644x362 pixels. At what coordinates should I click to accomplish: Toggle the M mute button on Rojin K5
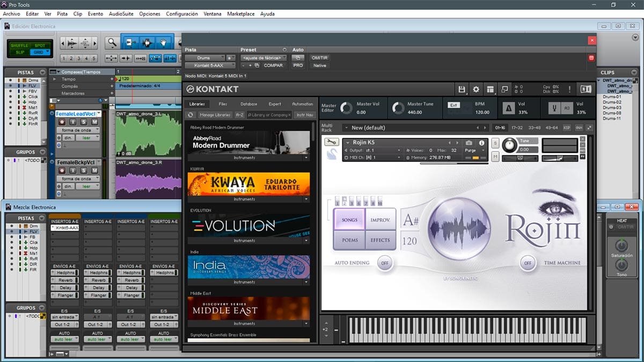coord(495,157)
